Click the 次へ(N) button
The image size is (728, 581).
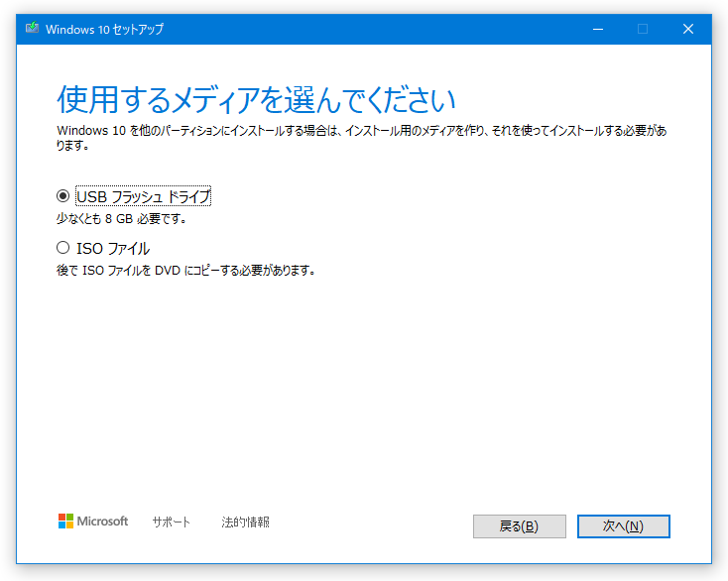click(624, 526)
